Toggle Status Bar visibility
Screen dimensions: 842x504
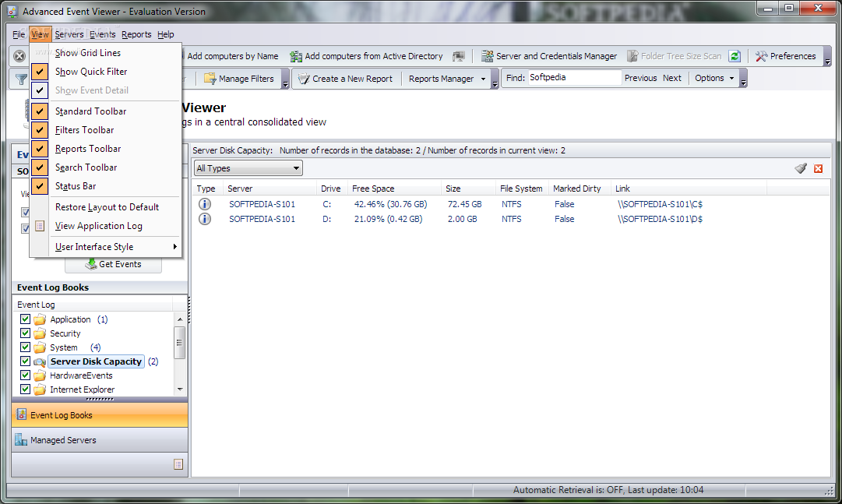pyautogui.click(x=106, y=186)
